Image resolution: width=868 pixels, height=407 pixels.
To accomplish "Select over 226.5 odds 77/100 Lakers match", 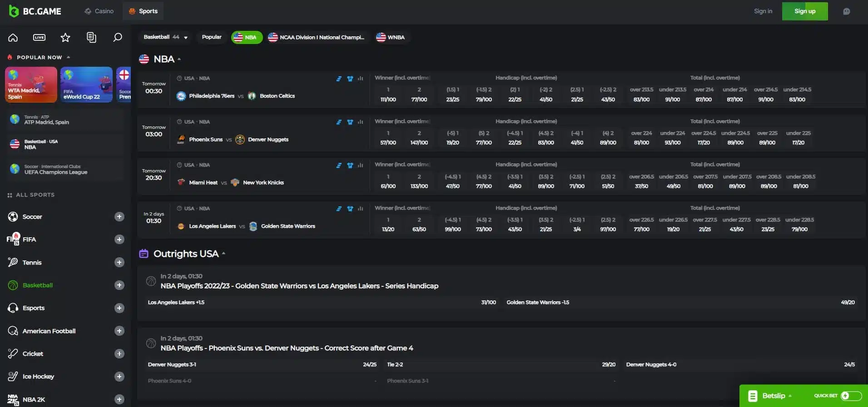I will (x=641, y=225).
